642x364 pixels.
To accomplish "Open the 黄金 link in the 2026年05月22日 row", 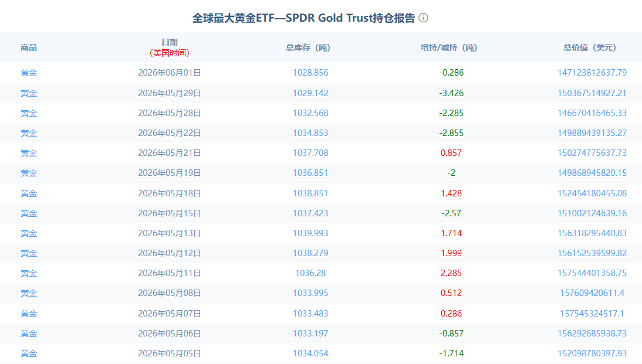I will 29,133.
